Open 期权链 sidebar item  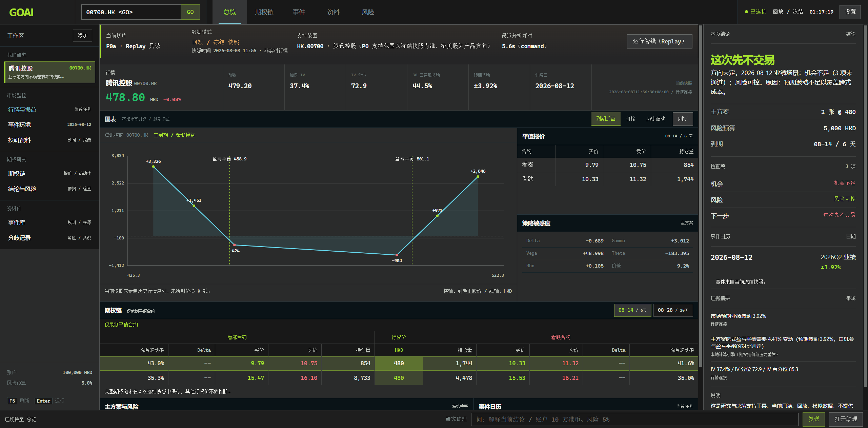49,174
